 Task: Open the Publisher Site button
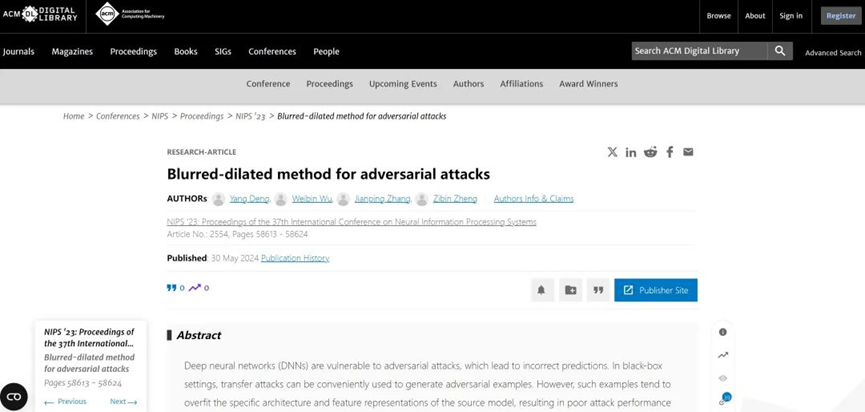(x=656, y=290)
